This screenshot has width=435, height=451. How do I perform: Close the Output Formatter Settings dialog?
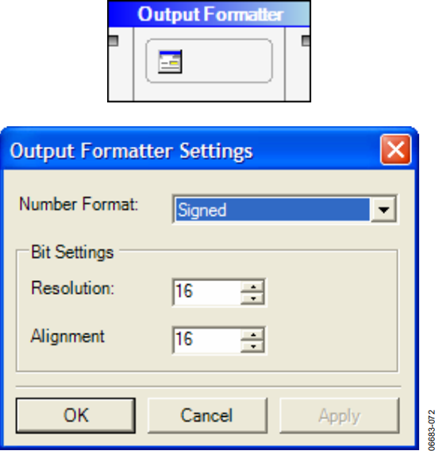[x=396, y=150]
